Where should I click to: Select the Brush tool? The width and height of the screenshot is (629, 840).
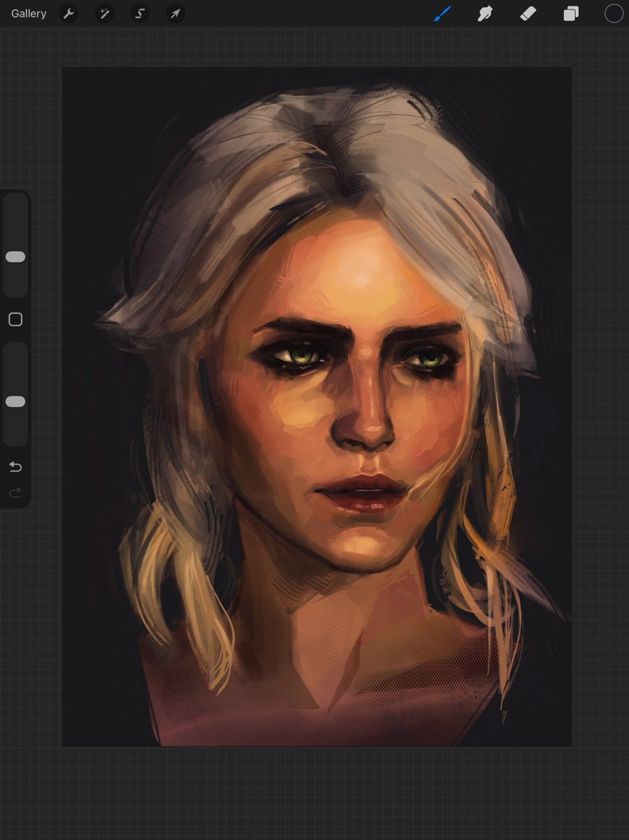point(442,13)
